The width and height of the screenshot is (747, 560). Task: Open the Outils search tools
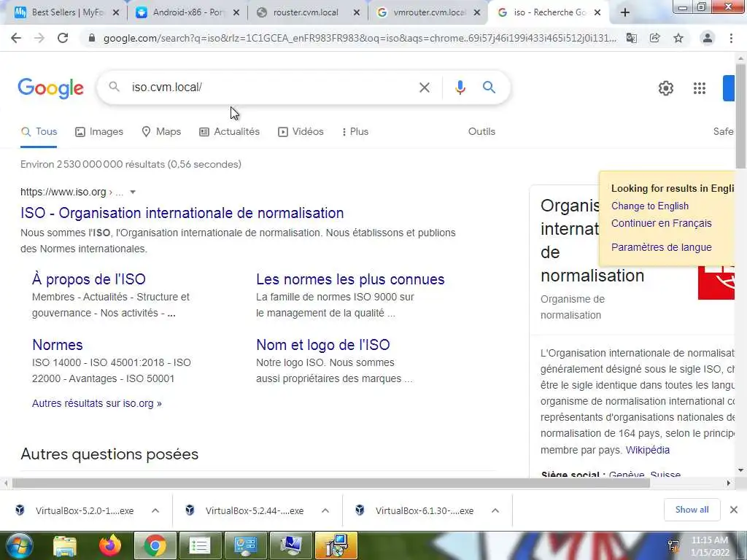tap(481, 131)
